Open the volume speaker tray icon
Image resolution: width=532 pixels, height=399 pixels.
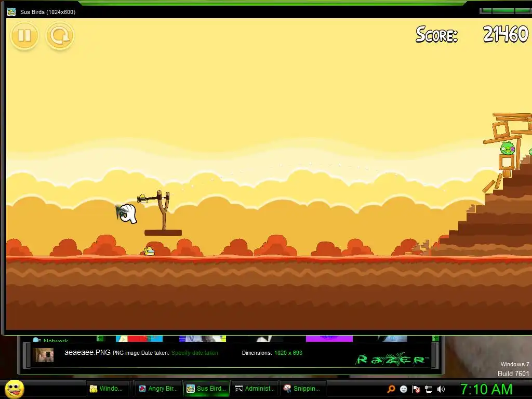(x=441, y=389)
